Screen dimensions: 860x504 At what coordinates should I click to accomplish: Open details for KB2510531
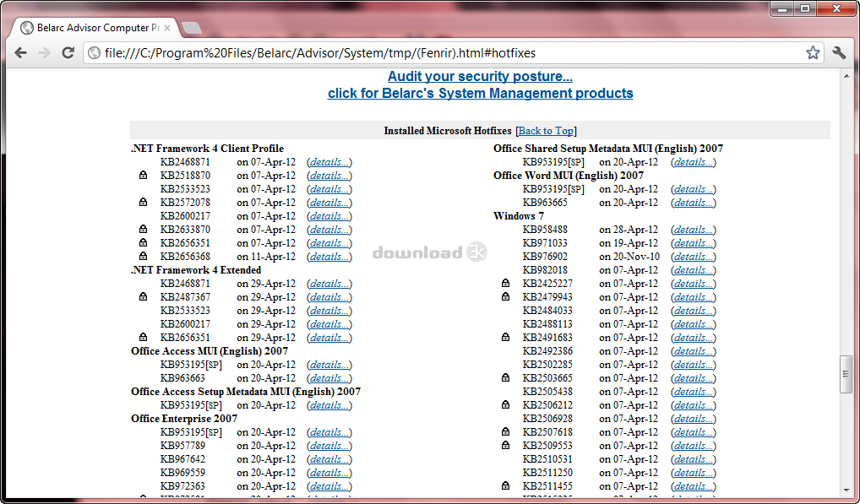click(694, 459)
